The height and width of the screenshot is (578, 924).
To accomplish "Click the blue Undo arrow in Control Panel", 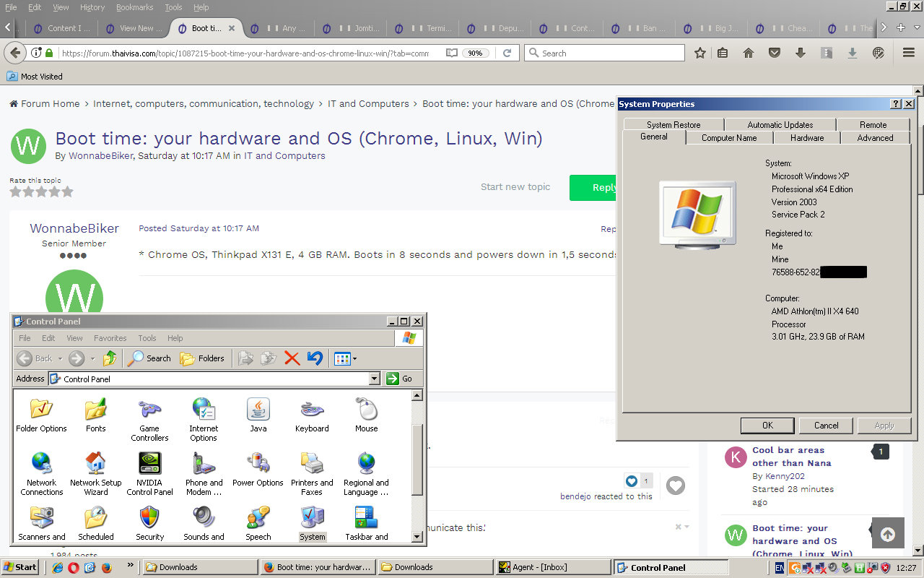I will click(x=315, y=358).
